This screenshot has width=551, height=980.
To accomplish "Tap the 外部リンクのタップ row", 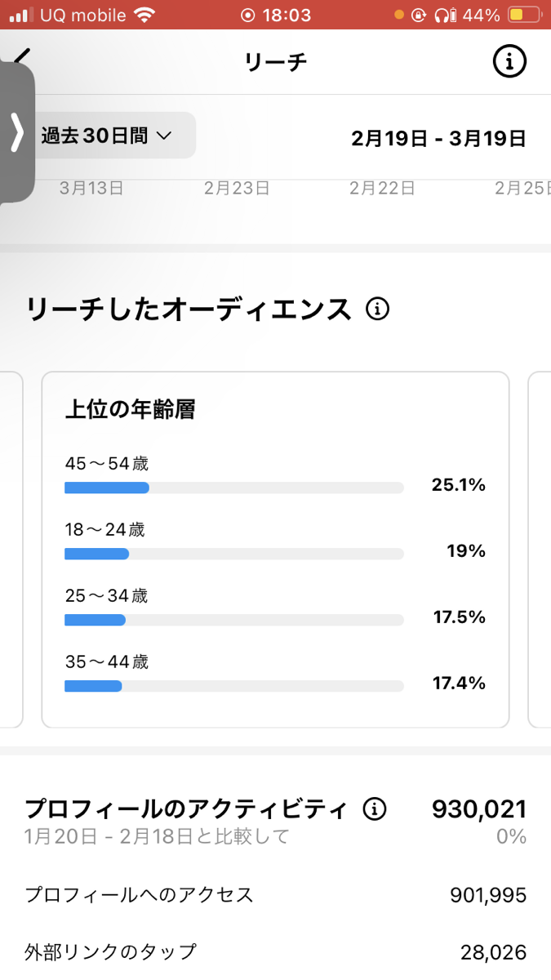I will point(275,952).
